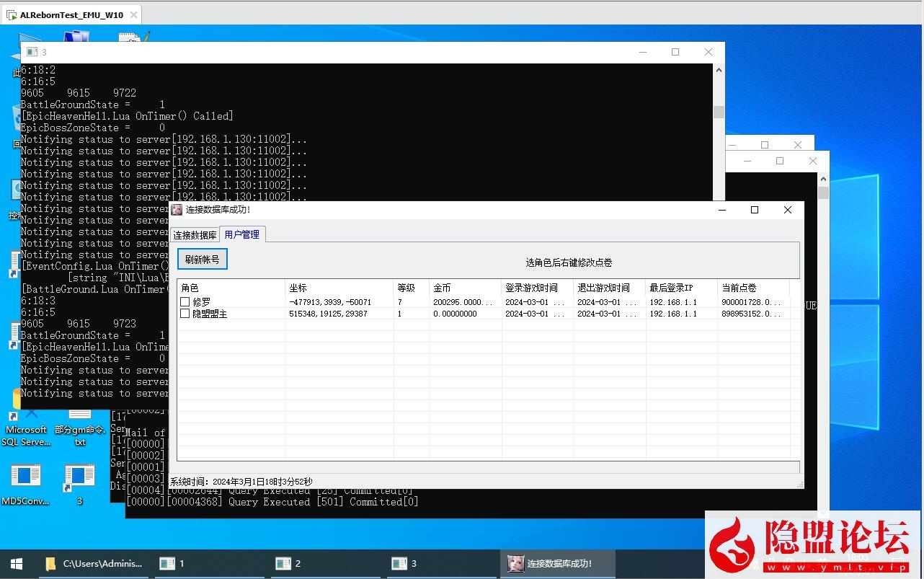Maximize console window 3

coord(675,52)
